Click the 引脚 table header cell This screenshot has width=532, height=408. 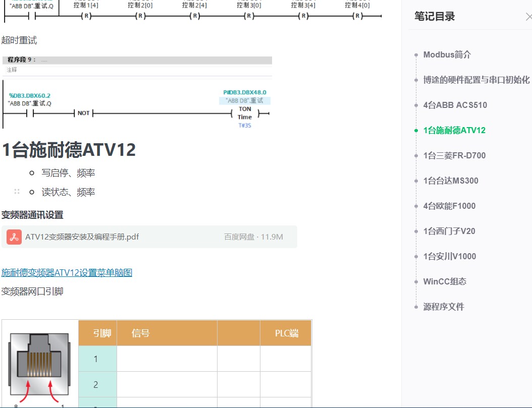pyautogui.click(x=98, y=333)
